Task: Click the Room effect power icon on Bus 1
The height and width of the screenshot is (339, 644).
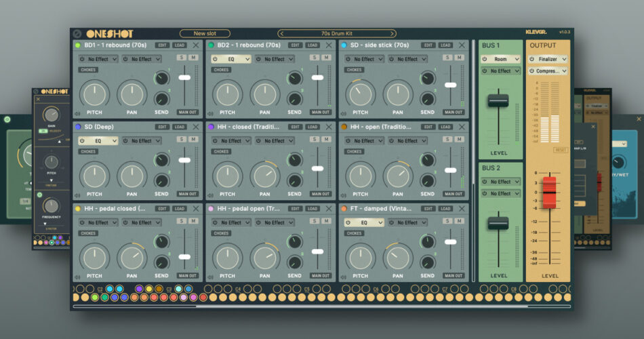Action: (485, 59)
